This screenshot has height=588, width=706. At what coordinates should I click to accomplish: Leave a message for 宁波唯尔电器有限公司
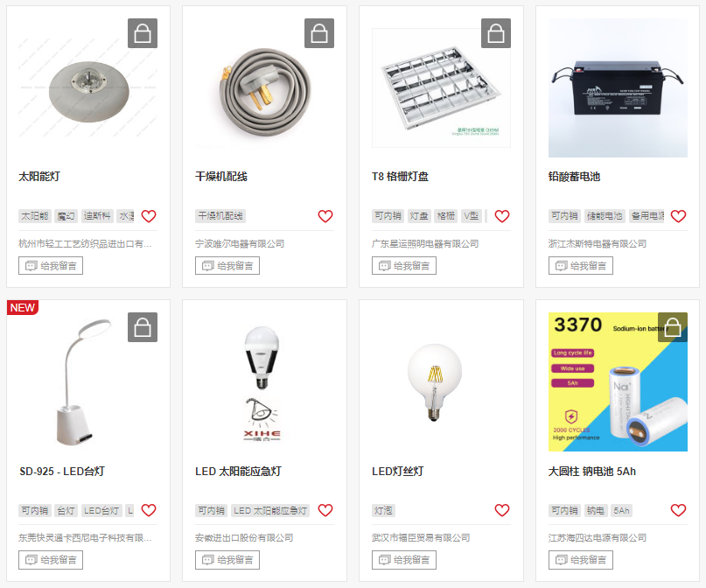point(227,266)
